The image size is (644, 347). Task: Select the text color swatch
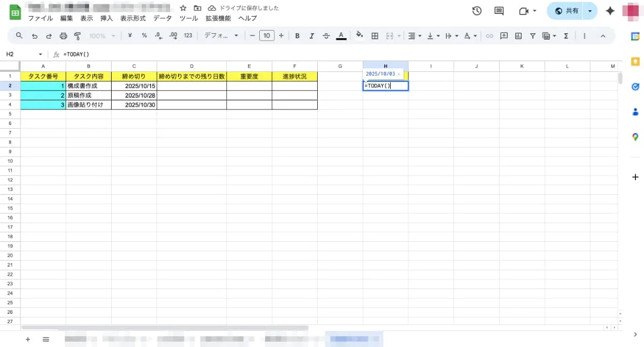(341, 36)
